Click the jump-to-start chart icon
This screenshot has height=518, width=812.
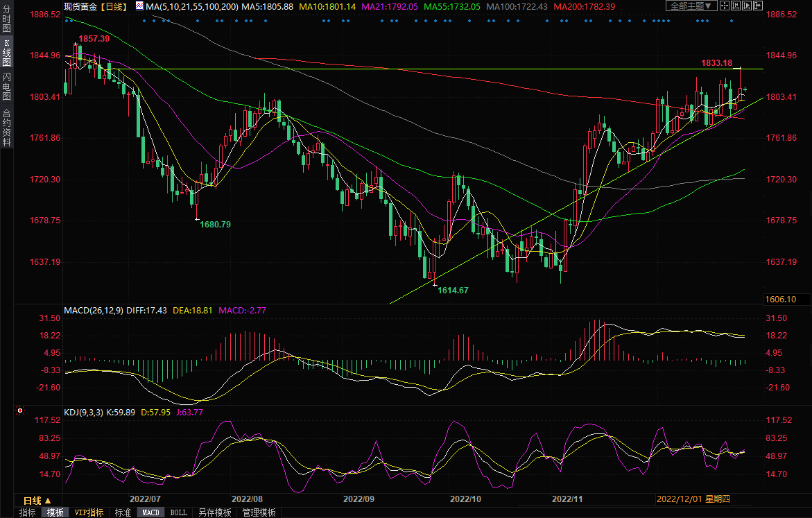point(735,6)
